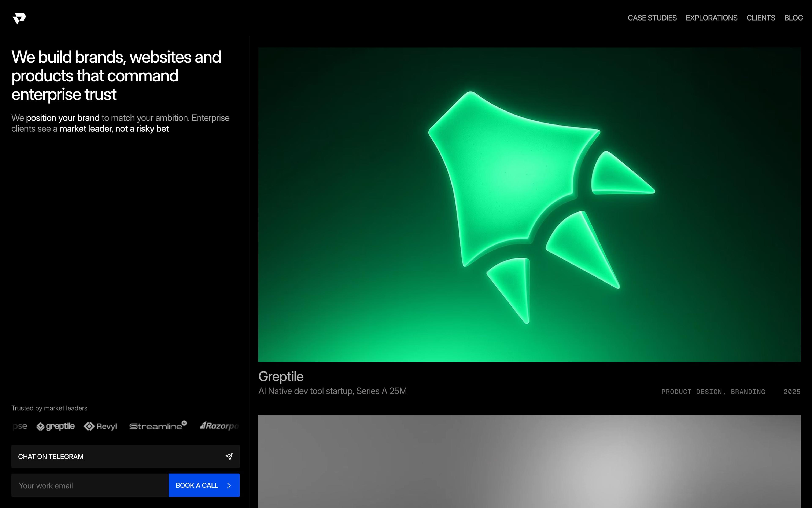Go to the Explorations page
This screenshot has width=812, height=508.
point(711,18)
